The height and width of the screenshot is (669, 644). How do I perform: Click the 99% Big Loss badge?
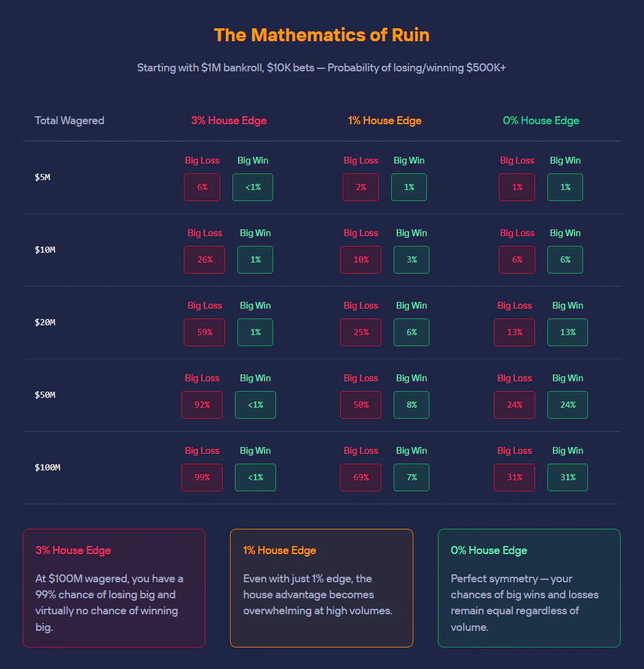(202, 477)
